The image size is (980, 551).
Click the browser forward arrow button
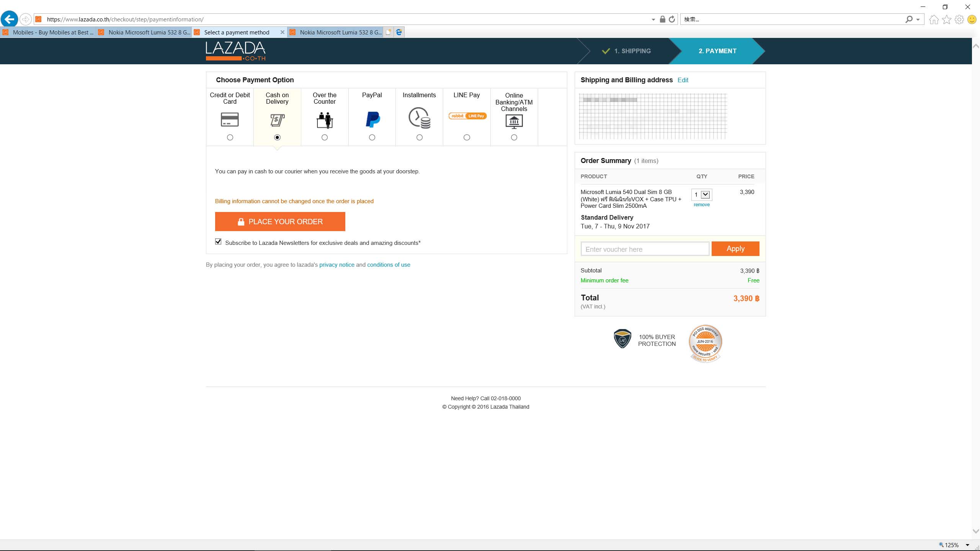tap(25, 19)
